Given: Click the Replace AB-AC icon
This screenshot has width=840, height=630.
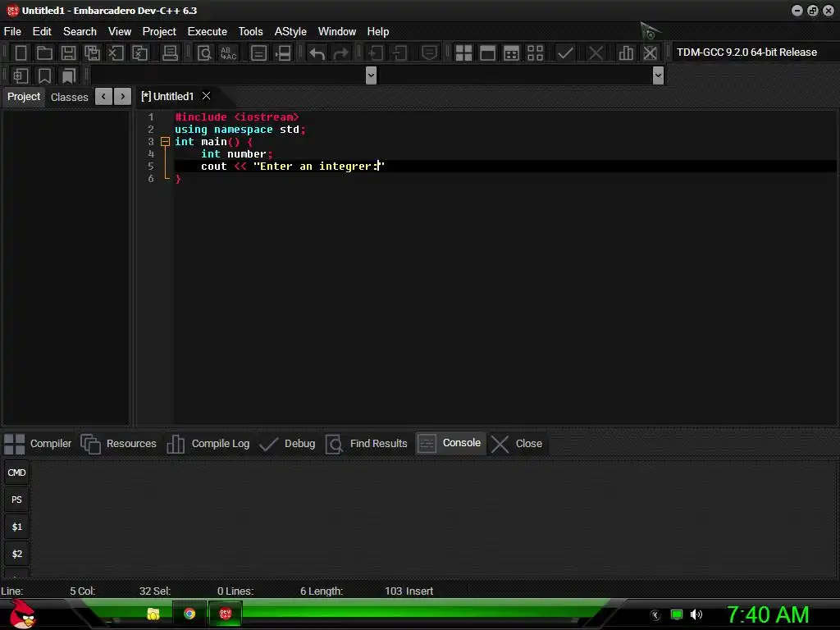Looking at the screenshot, I should tap(229, 53).
